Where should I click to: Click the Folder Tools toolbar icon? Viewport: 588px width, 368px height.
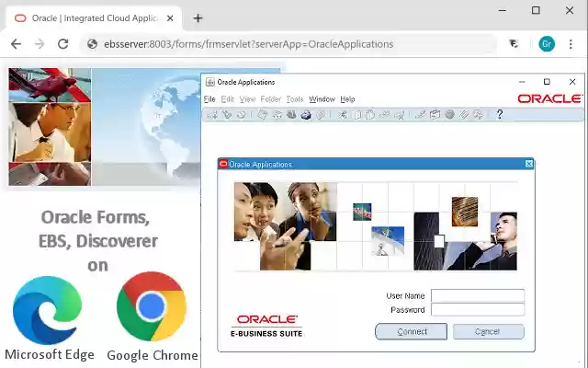(x=479, y=114)
